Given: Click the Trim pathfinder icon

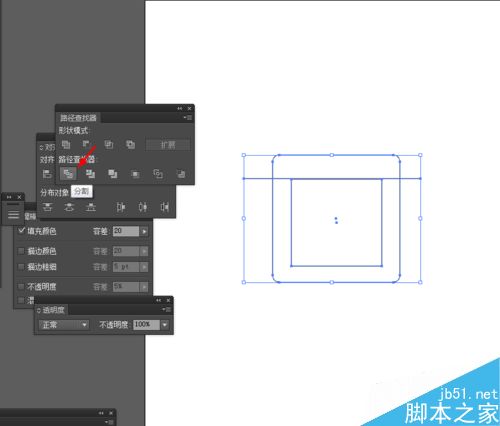Looking at the screenshot, I should 90,174.
